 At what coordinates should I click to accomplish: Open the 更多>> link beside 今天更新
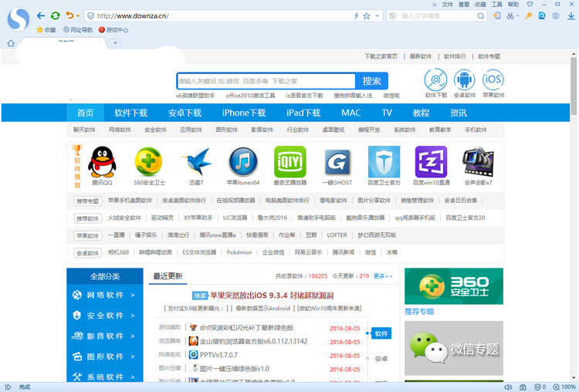click(x=383, y=276)
